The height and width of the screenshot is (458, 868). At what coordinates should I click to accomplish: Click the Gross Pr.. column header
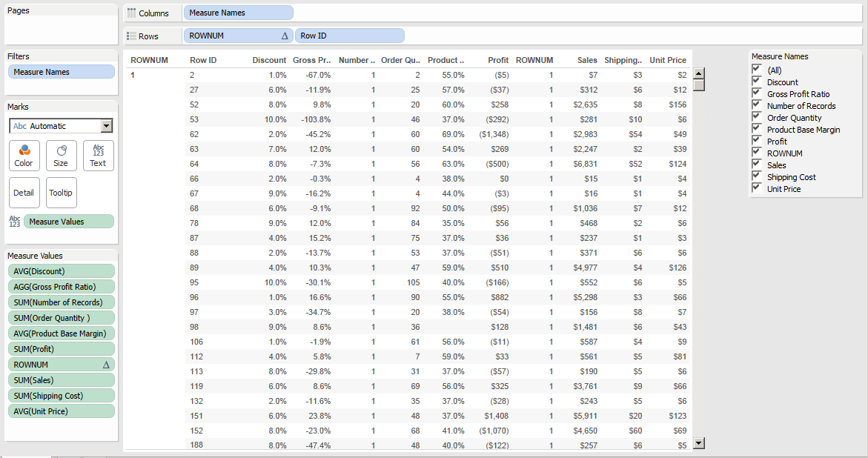(311, 60)
